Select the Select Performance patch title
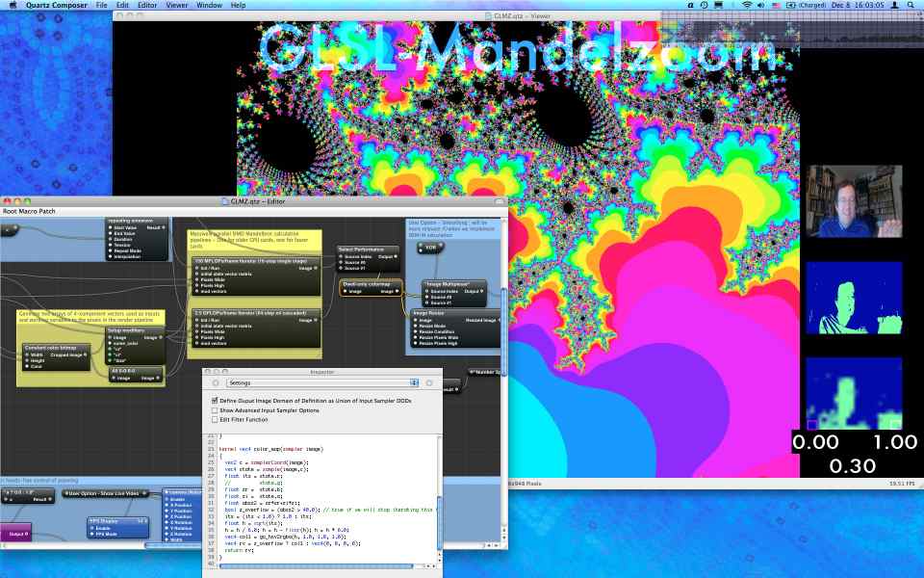Viewport: 924px width, 578px height. (361, 250)
